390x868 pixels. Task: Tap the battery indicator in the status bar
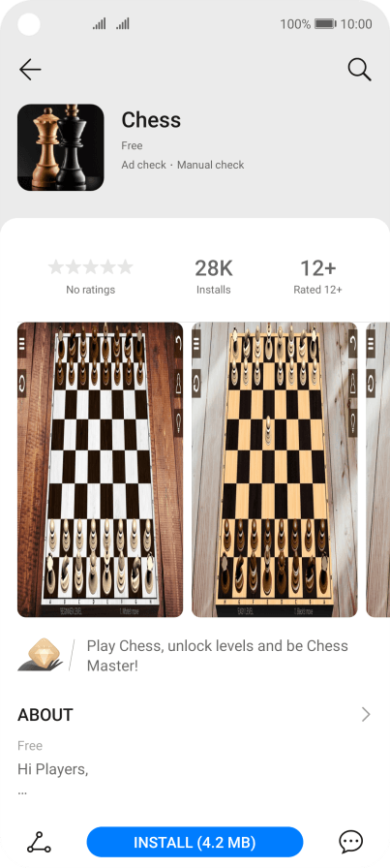(x=325, y=24)
